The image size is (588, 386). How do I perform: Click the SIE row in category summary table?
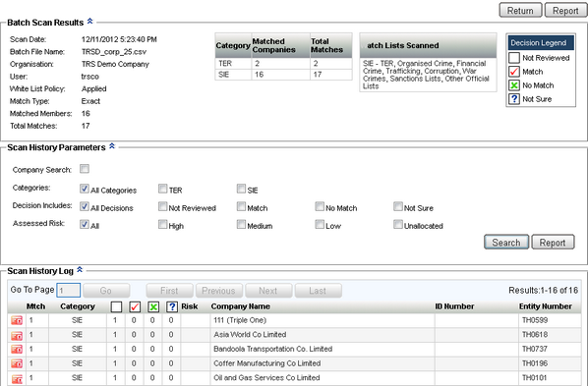point(283,75)
